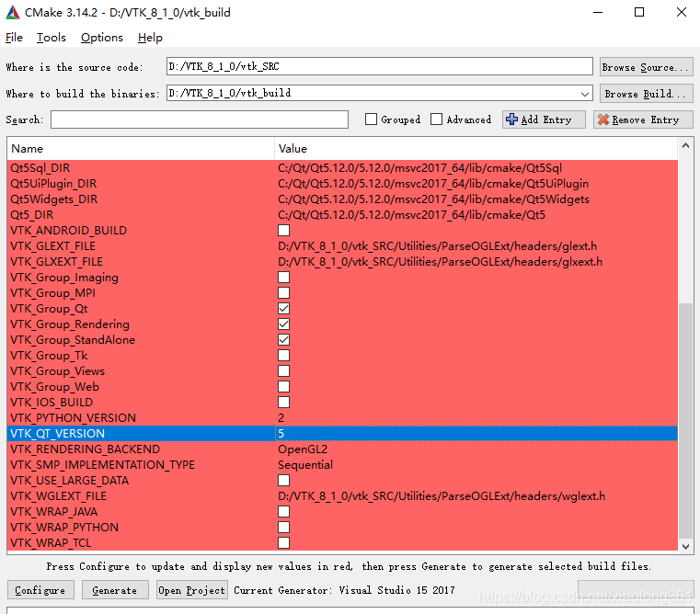Viewport: 700px width, 614px height.
Task: Click the Qt5Sql_DIR path value
Action: tap(420, 168)
